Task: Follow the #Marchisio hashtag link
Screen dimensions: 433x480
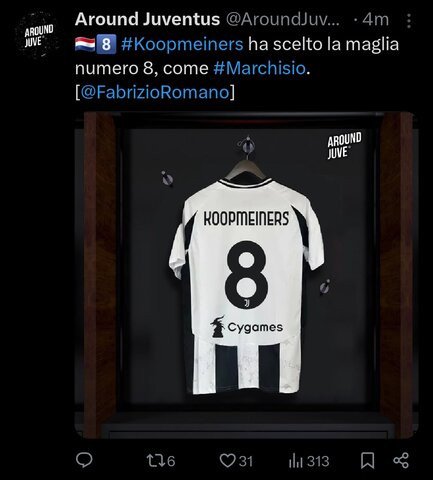Action: pyautogui.click(x=259, y=68)
